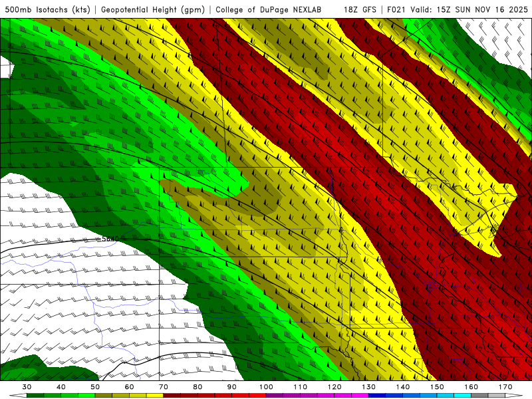The height and width of the screenshot is (399, 532).
Task: Select the 120 value on the legend
Action: click(334, 387)
